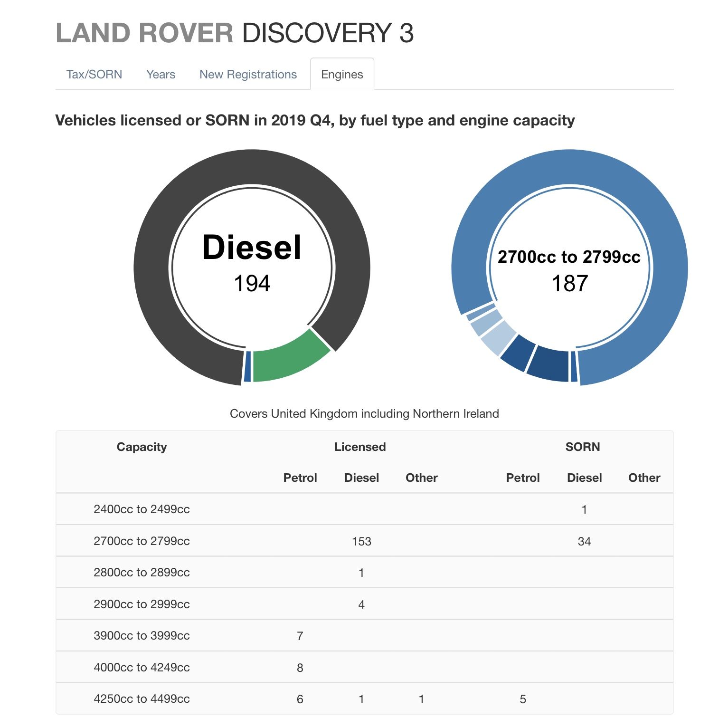The width and height of the screenshot is (728, 727).
Task: Click the value 4 in 2900cc row
Action: coord(361,604)
